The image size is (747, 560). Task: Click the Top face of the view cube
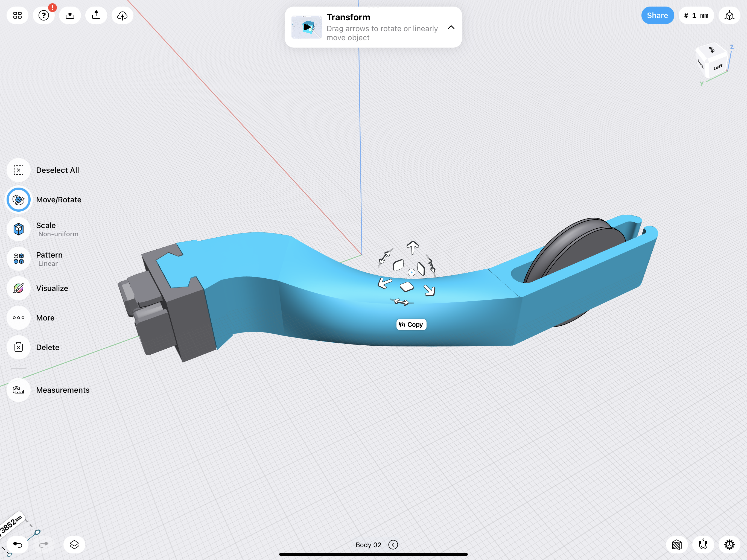tap(712, 50)
